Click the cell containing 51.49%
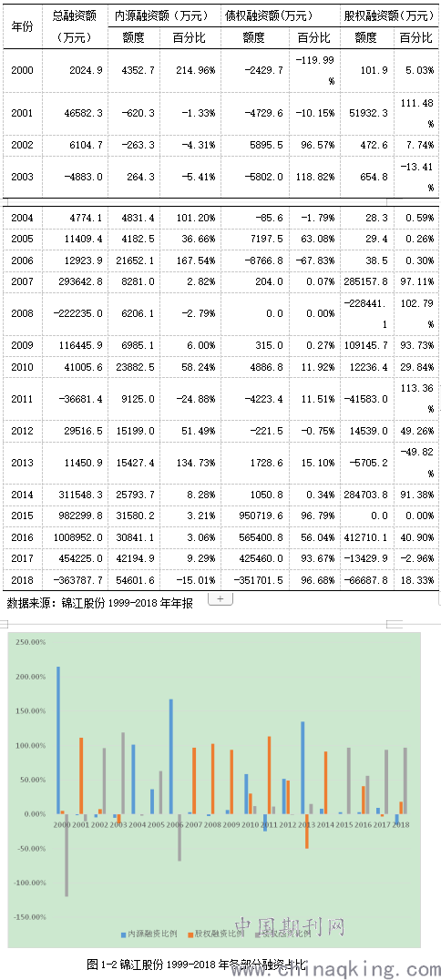 tap(189, 430)
